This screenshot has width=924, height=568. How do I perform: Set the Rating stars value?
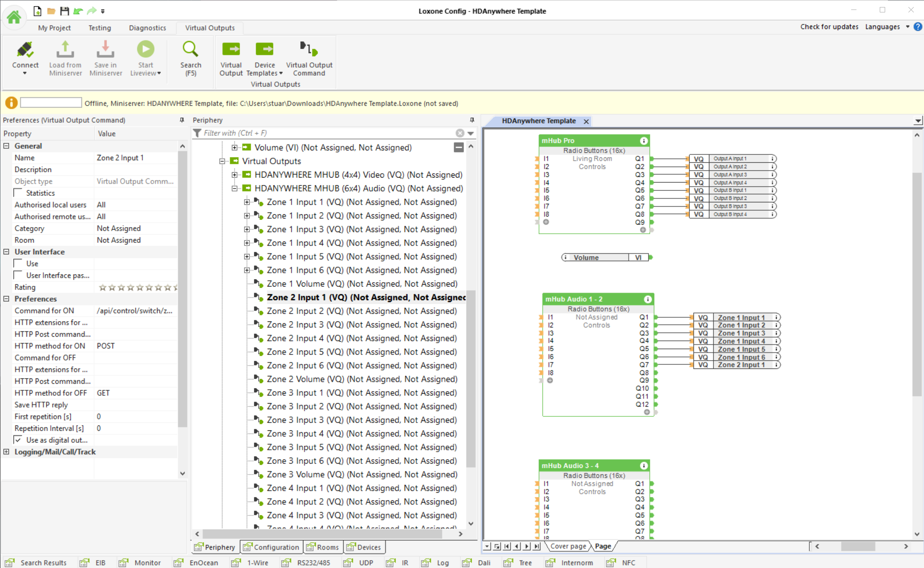138,288
